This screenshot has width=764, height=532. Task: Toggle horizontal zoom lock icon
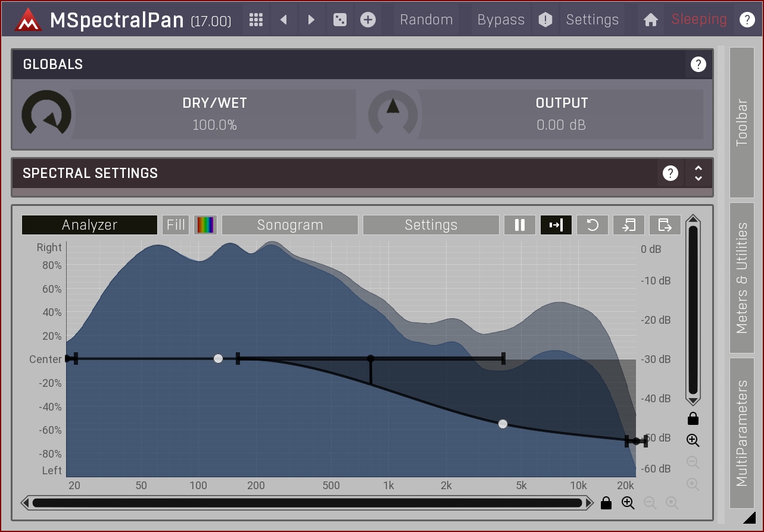click(606, 503)
